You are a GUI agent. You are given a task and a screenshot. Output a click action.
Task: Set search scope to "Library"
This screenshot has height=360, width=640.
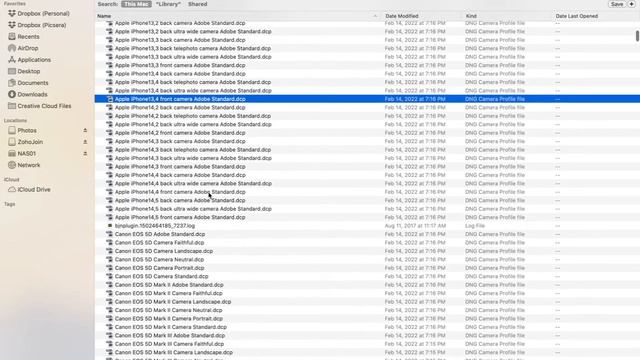(x=168, y=4)
